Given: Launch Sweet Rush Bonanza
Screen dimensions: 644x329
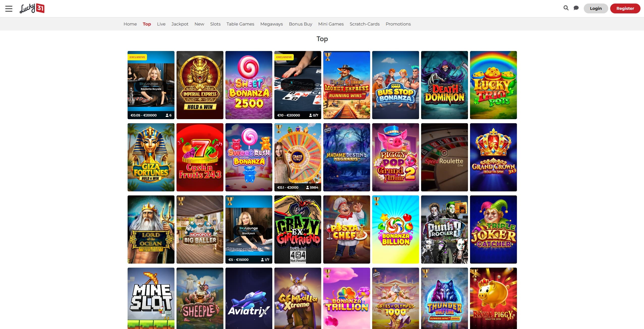Looking at the screenshot, I should coord(249,157).
